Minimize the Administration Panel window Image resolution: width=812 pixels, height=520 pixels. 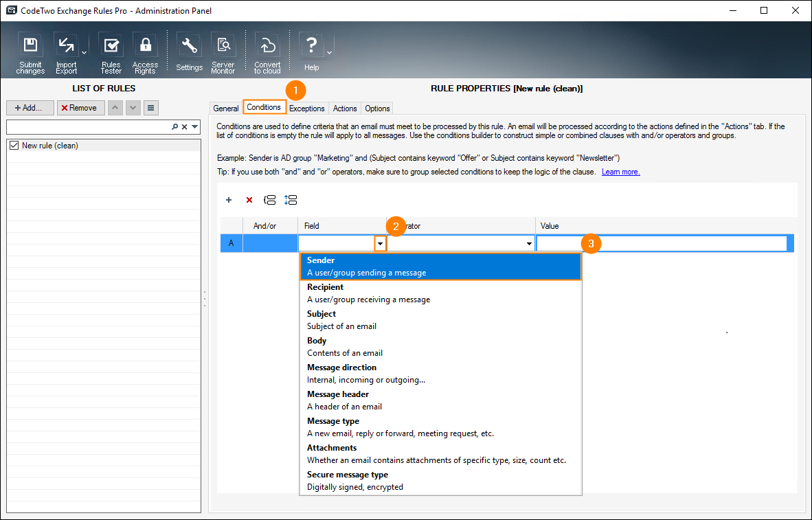[733, 10]
